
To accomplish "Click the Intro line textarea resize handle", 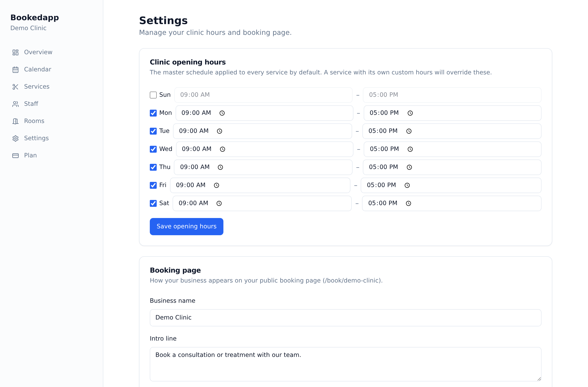I will [539, 379].
